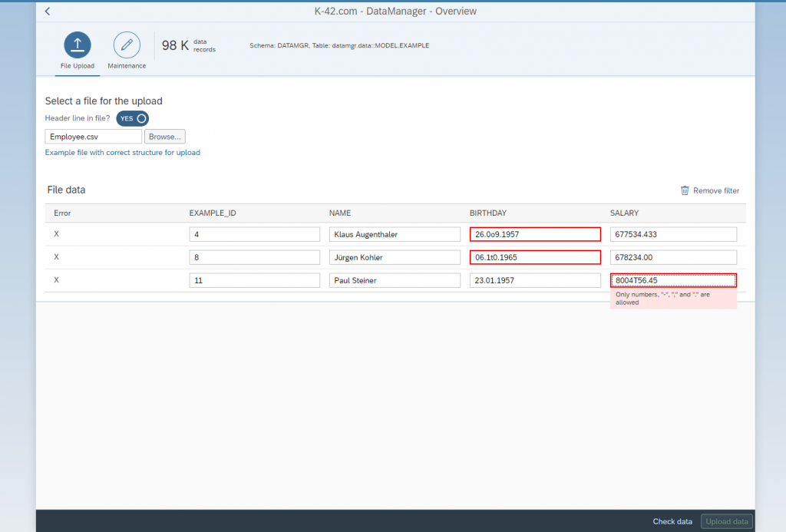Toggle the Header line in file switch
Viewport: 786px width, 532px height.
(x=132, y=118)
